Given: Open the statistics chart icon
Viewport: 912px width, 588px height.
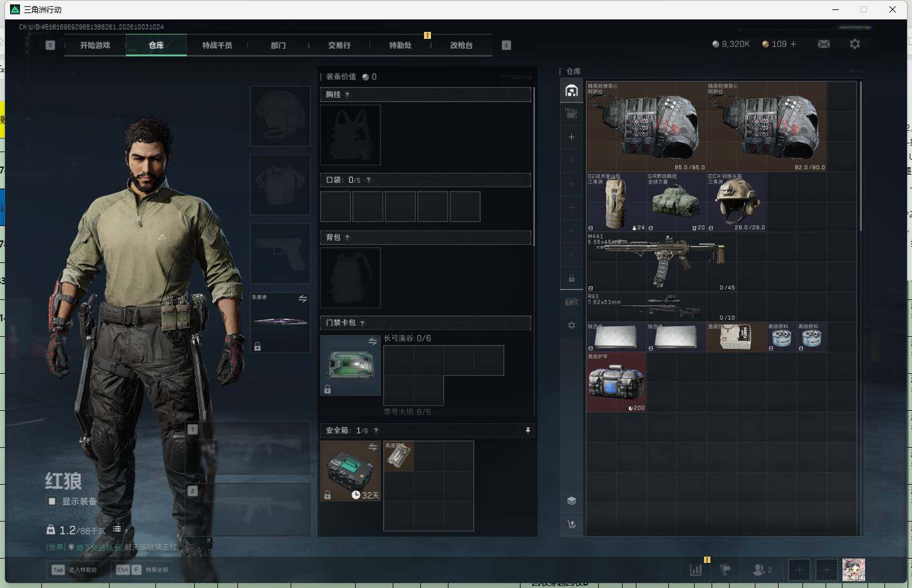Looking at the screenshot, I should click(696, 570).
